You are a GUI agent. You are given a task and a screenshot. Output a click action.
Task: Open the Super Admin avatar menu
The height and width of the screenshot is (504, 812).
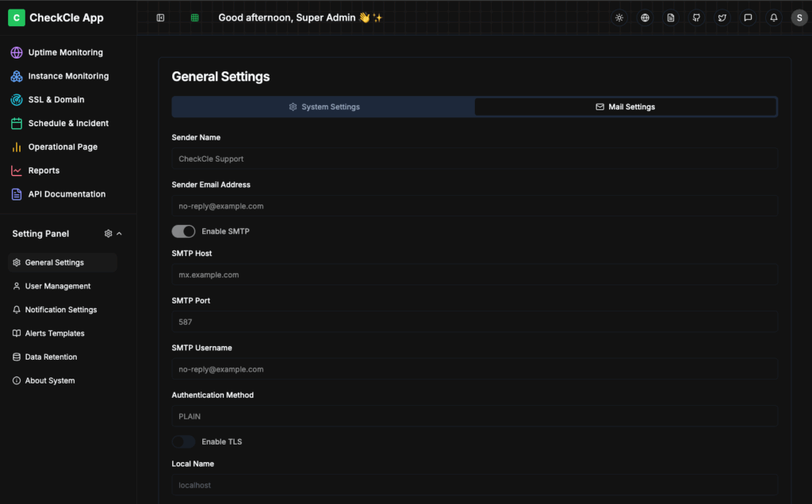coord(799,17)
